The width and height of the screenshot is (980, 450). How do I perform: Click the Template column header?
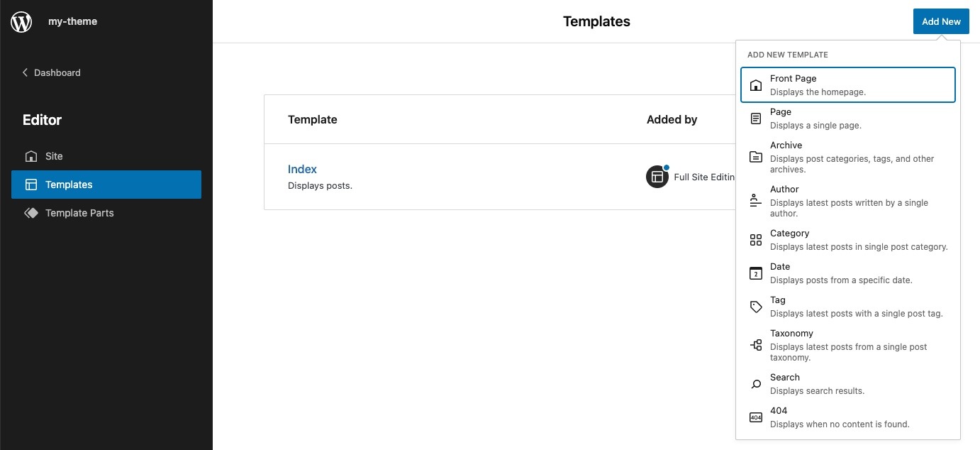pos(313,119)
